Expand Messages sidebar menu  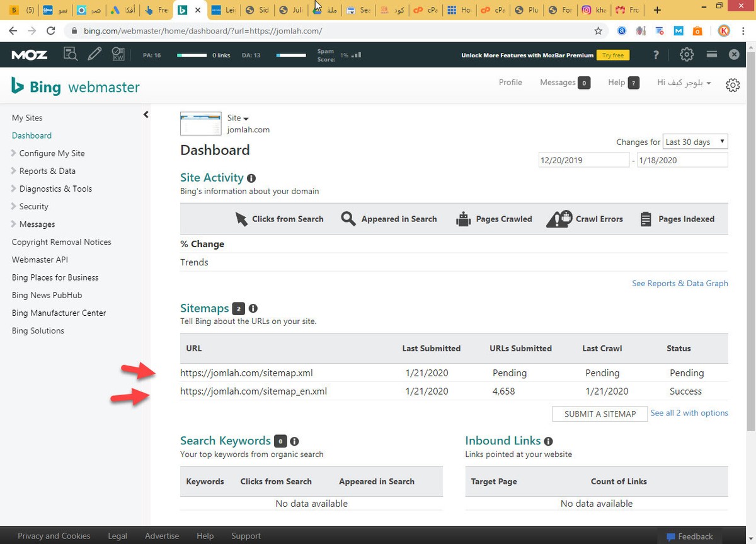pos(33,224)
